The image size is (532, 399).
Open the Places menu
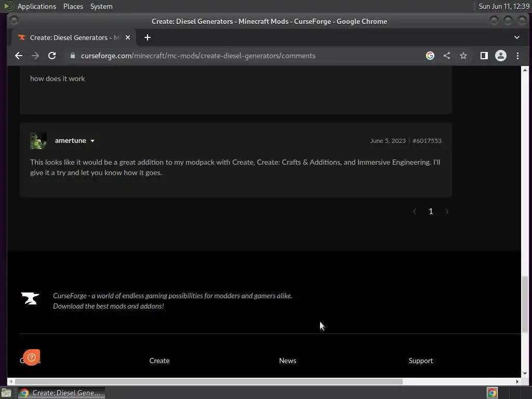(73, 6)
